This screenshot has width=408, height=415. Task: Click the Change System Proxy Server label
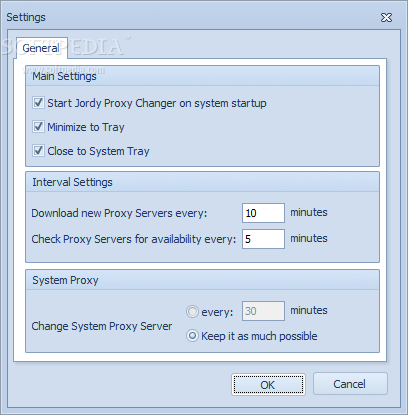click(x=102, y=326)
